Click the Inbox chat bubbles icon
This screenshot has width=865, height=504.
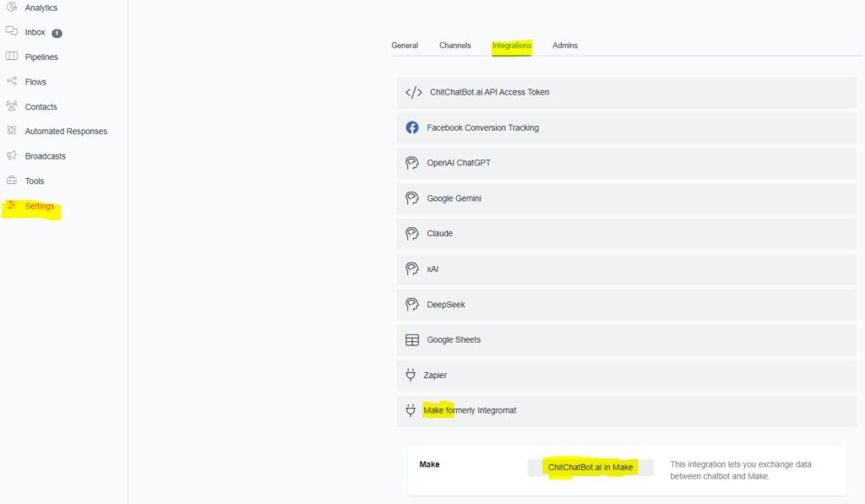click(12, 31)
